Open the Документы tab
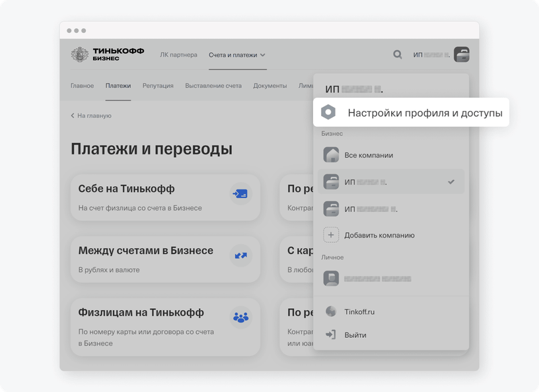539x392 pixels. (270, 86)
